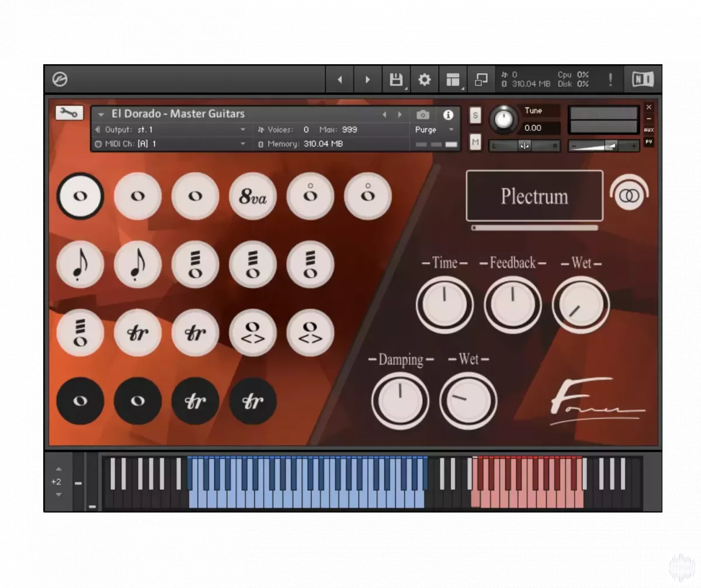Shift keyboard octave down arrow
The image size is (701, 588).
click(x=58, y=495)
